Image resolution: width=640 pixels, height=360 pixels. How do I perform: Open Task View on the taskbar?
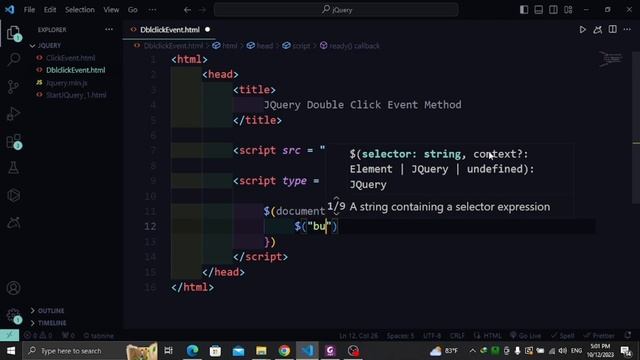[168, 351]
